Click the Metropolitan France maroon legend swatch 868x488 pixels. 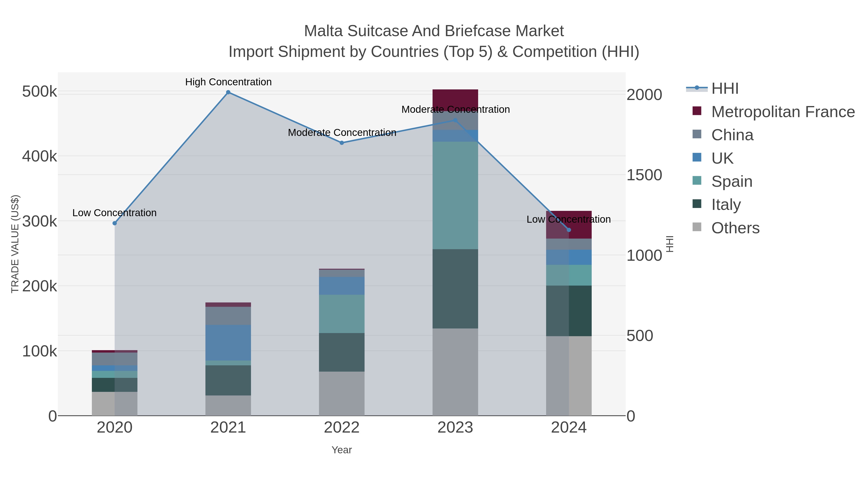coord(697,111)
